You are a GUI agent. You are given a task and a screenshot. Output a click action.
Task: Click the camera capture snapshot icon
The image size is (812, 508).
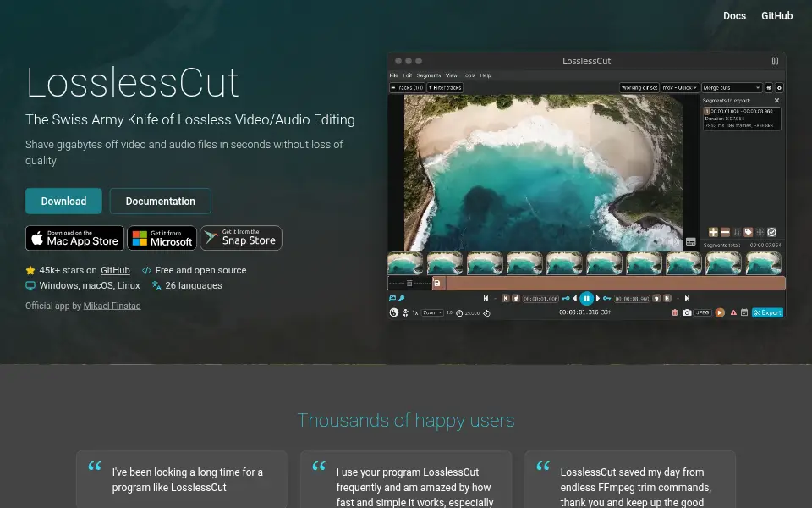pyautogui.click(x=687, y=312)
